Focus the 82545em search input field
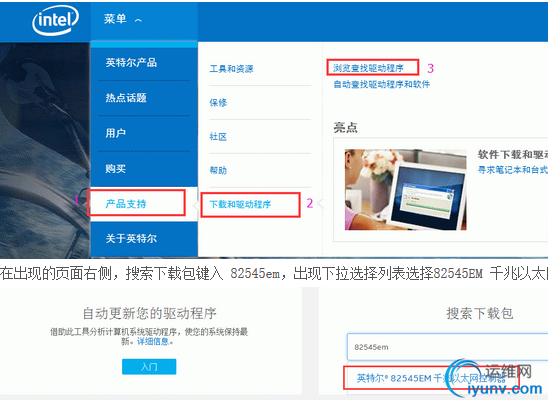This screenshot has width=548, height=405. click(447, 347)
